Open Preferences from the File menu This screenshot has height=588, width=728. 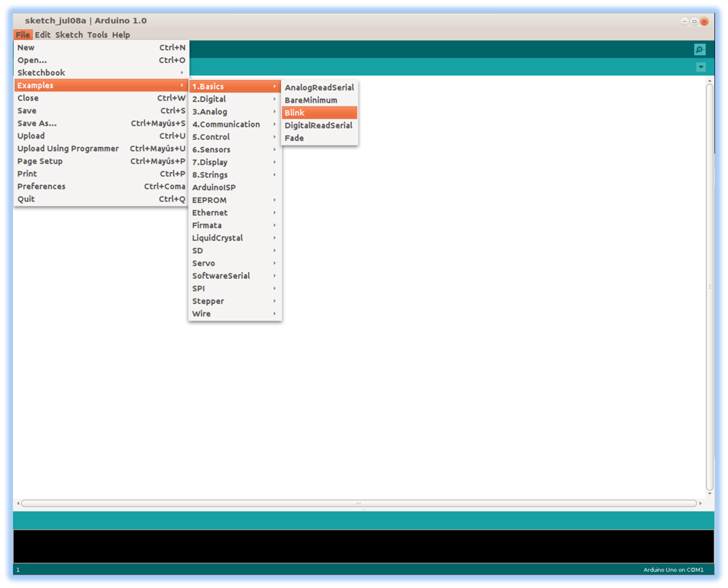(x=101, y=186)
